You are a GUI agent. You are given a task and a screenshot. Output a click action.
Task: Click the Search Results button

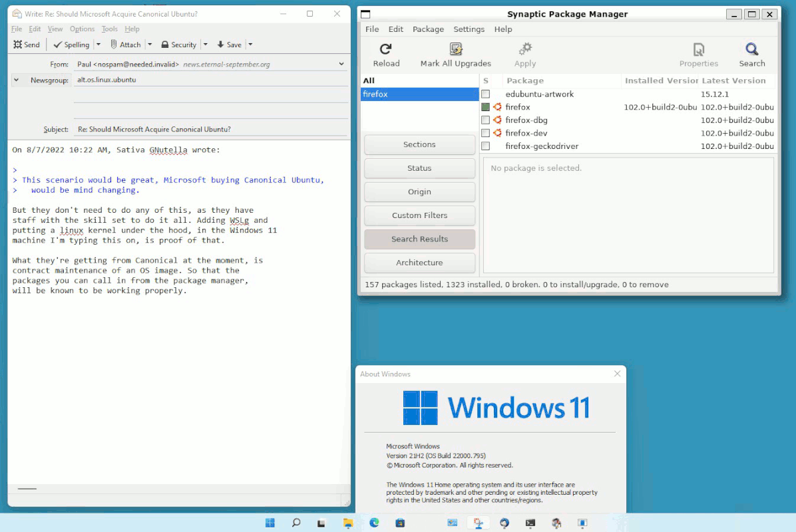(419, 239)
